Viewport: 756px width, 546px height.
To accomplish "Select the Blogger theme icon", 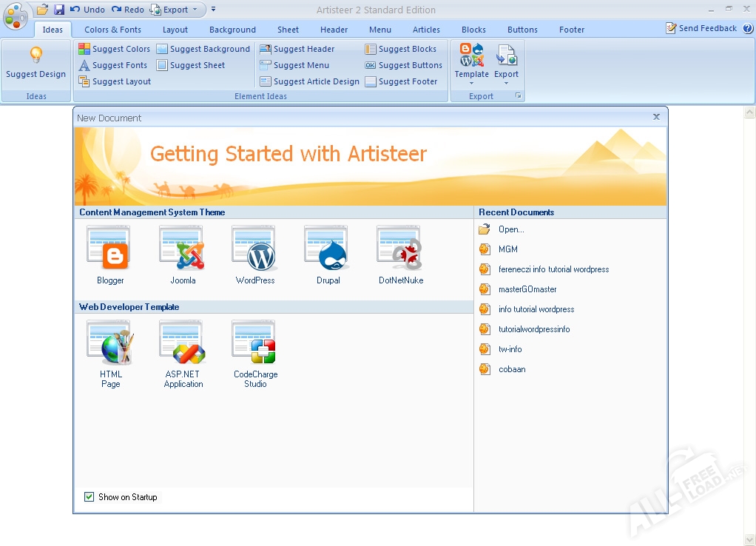I will pos(110,249).
